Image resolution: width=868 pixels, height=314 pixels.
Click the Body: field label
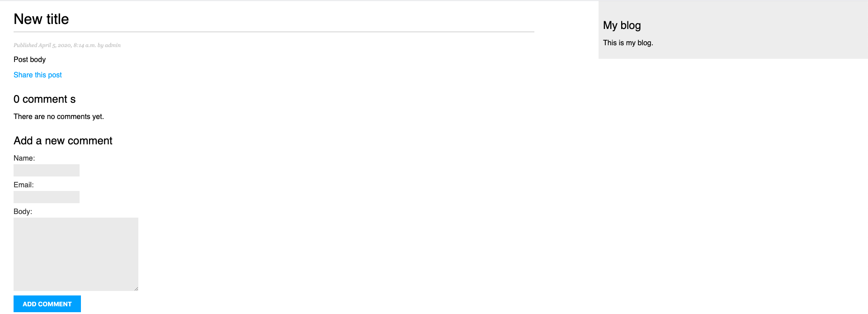pyautogui.click(x=23, y=212)
